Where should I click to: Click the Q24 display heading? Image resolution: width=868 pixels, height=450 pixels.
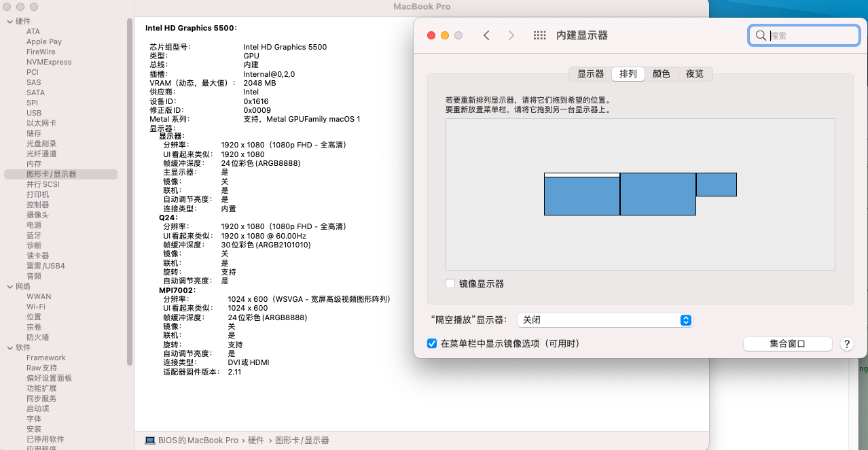point(168,218)
